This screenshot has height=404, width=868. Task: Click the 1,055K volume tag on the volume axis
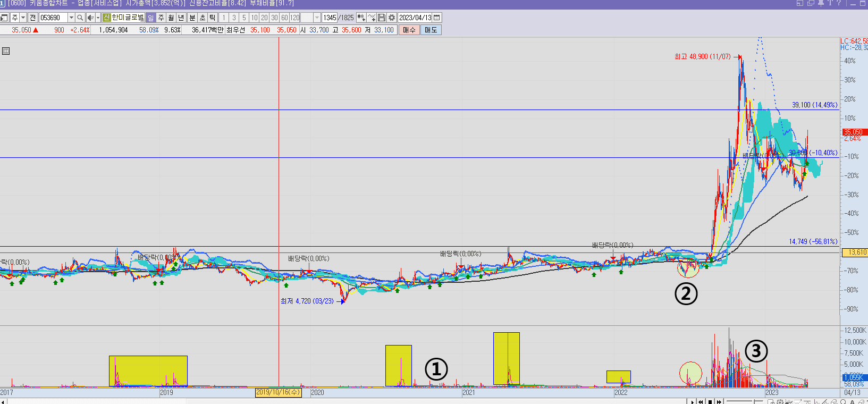coord(854,377)
